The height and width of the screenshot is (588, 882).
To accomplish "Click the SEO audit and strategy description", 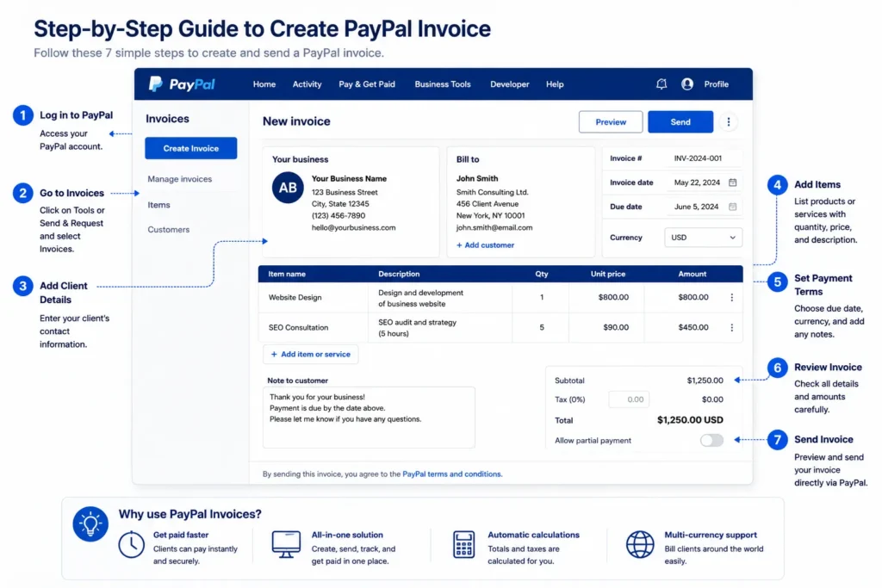I will (418, 328).
